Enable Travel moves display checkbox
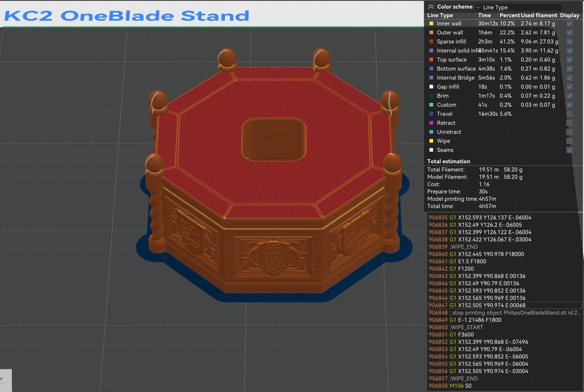The height and width of the screenshot is (392, 584). pos(569,114)
